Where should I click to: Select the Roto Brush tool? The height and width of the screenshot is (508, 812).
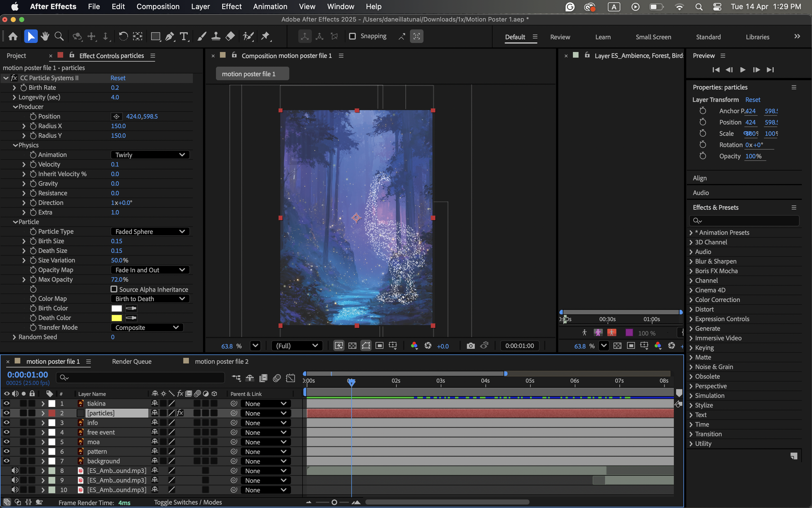tap(248, 36)
